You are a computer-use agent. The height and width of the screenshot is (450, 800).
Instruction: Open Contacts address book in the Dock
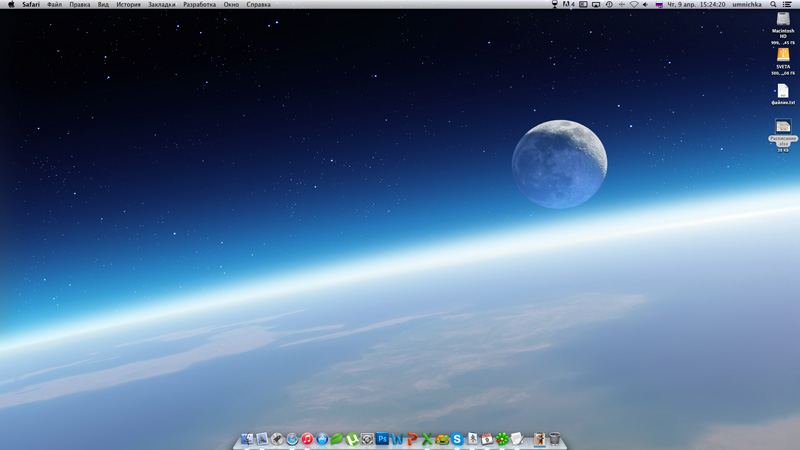pyautogui.click(x=472, y=439)
